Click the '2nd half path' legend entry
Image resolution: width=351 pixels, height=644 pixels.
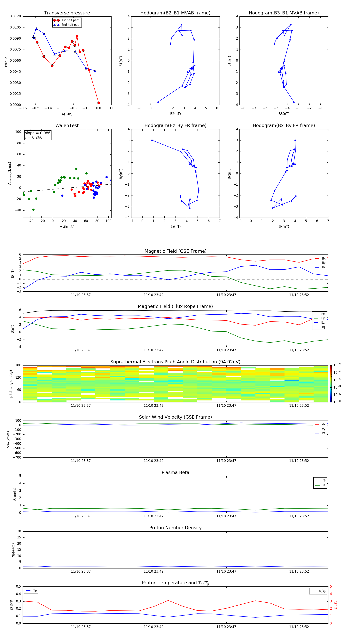tap(67, 25)
